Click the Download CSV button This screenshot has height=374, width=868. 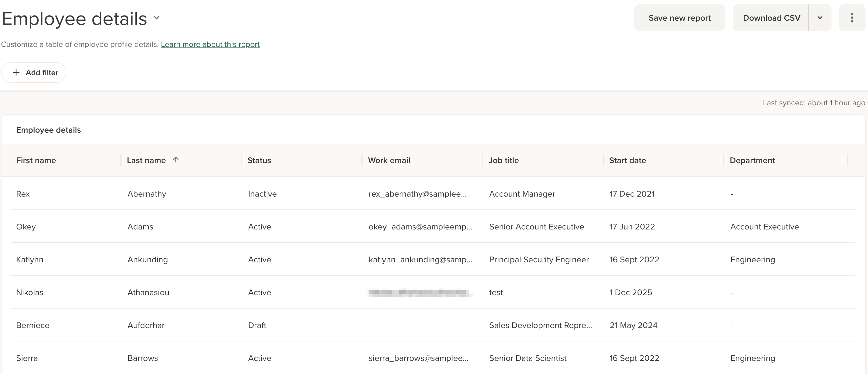771,18
